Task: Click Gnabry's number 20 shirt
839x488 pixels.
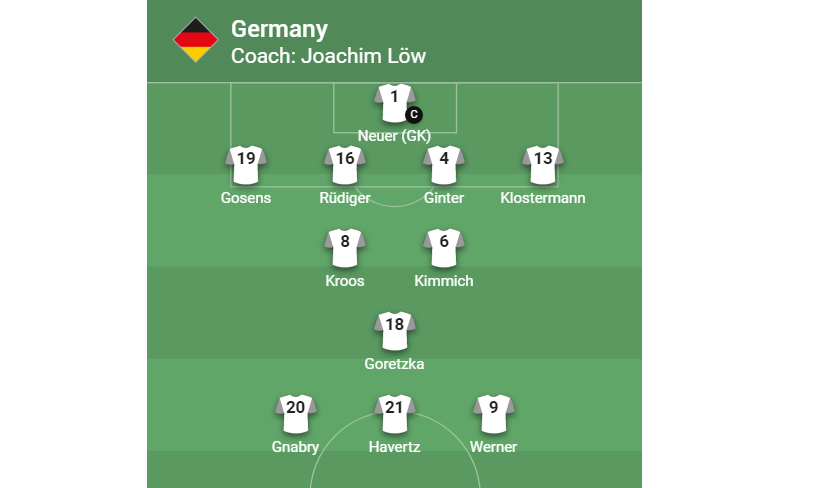Action: point(296,413)
